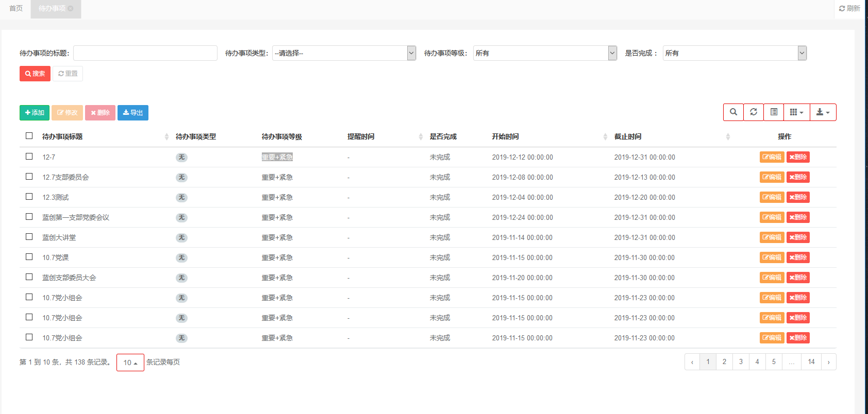Screen dimensions: 868x414
Task: Open the export download dropdown icon
Action: (823, 112)
